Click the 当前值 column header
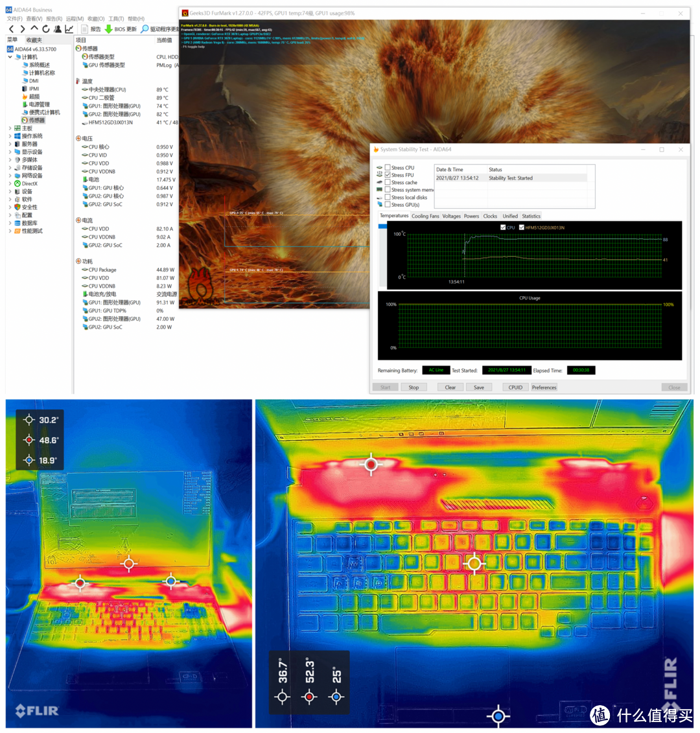700x733 pixels. coord(164,40)
